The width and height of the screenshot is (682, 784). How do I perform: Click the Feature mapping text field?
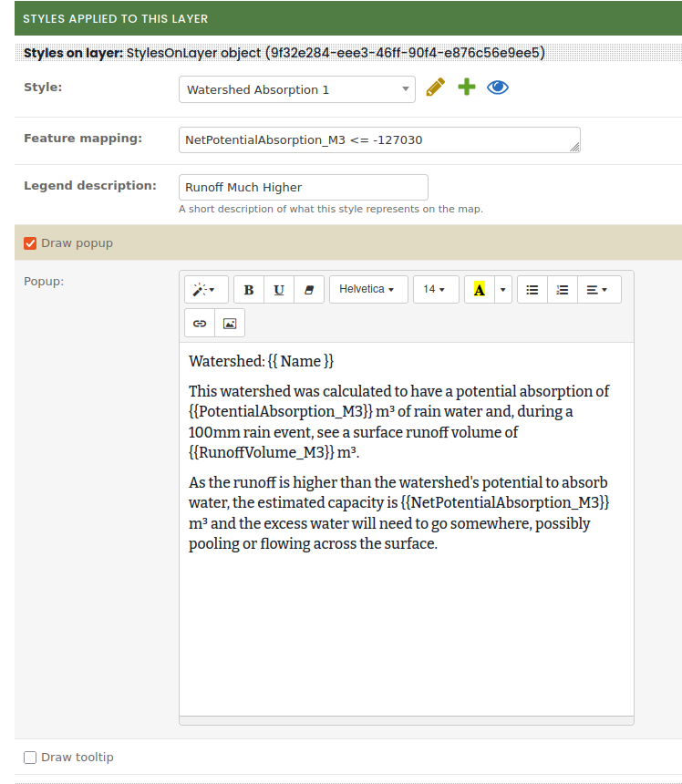click(378, 139)
